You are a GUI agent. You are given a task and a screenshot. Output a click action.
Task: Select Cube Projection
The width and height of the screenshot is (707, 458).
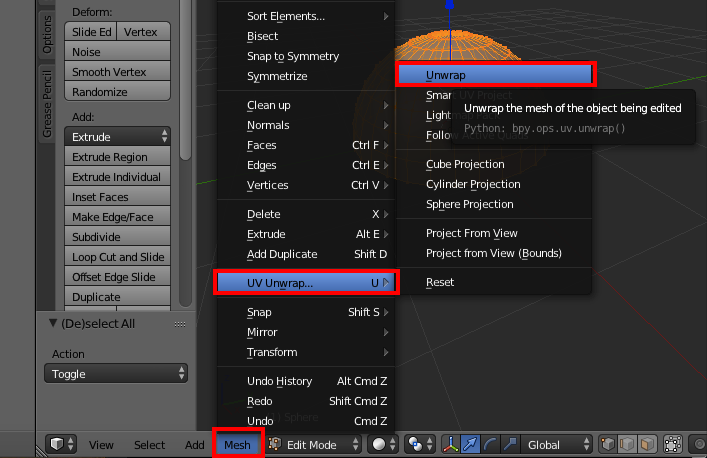pos(494,164)
